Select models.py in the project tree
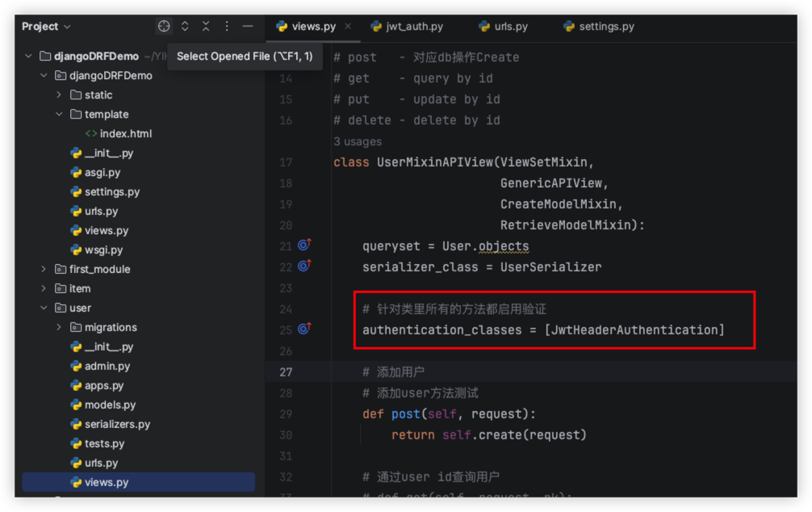The image size is (812, 512). point(110,405)
